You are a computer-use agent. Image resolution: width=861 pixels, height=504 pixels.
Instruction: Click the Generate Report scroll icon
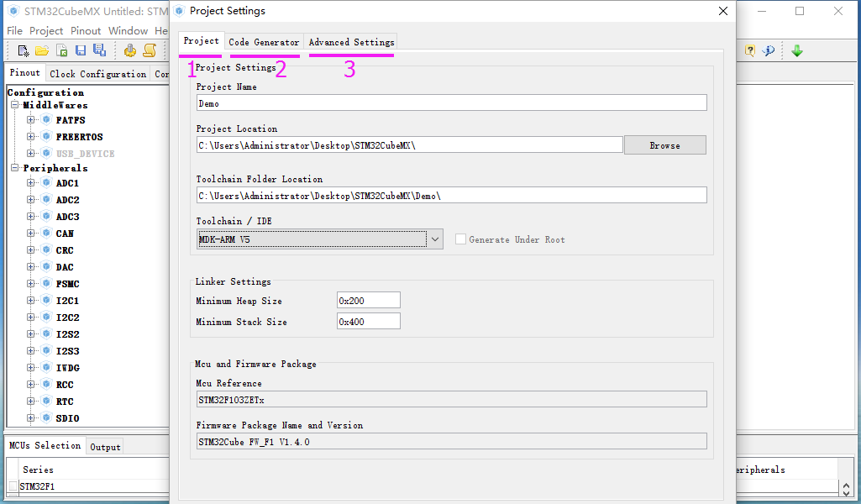[x=150, y=51]
